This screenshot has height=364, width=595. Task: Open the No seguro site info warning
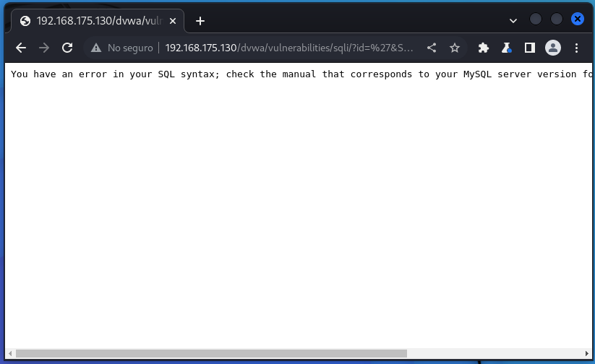pos(121,48)
